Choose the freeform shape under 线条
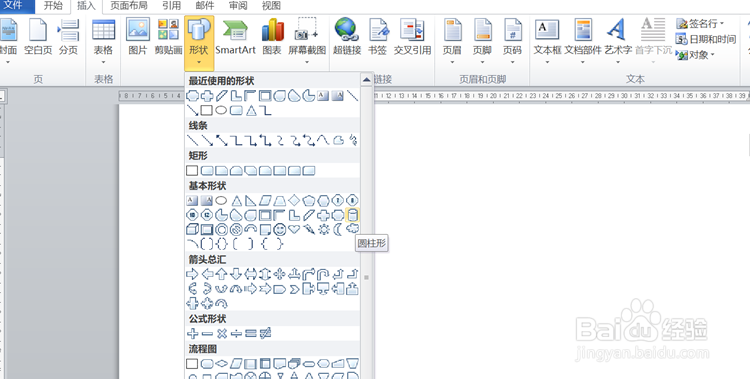Image resolution: width=750 pixels, height=379 pixels. coord(338,140)
